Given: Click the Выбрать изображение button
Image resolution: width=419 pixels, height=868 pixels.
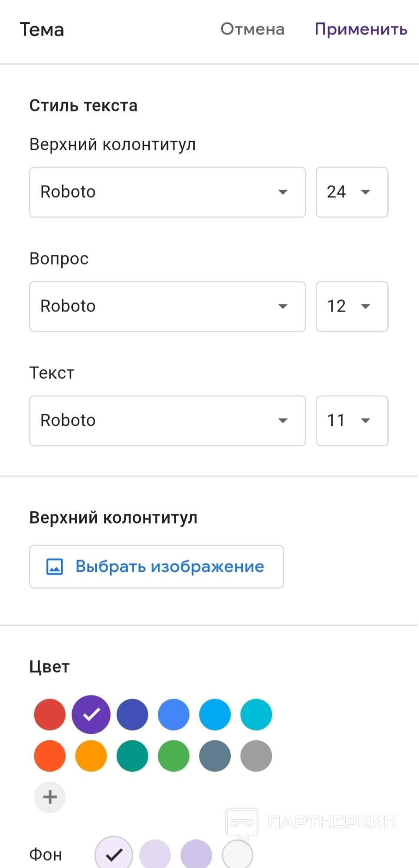Looking at the screenshot, I should coord(157,567).
